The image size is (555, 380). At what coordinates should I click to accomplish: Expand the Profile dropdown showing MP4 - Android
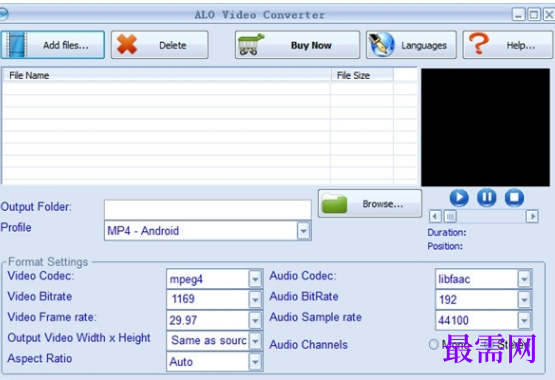303,231
